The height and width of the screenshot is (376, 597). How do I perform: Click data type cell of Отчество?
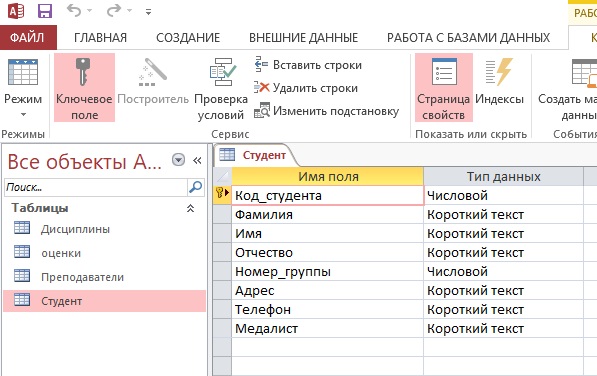(x=503, y=252)
